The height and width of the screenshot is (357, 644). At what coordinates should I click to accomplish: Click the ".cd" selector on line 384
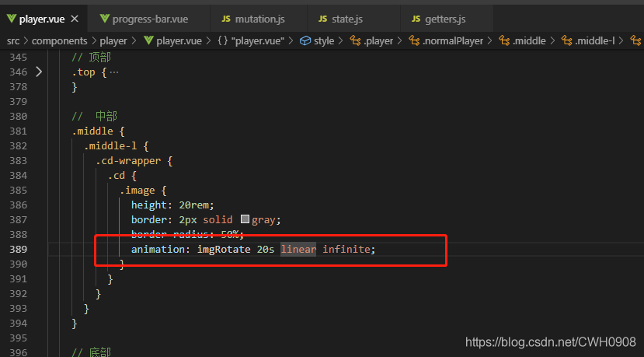(117, 176)
